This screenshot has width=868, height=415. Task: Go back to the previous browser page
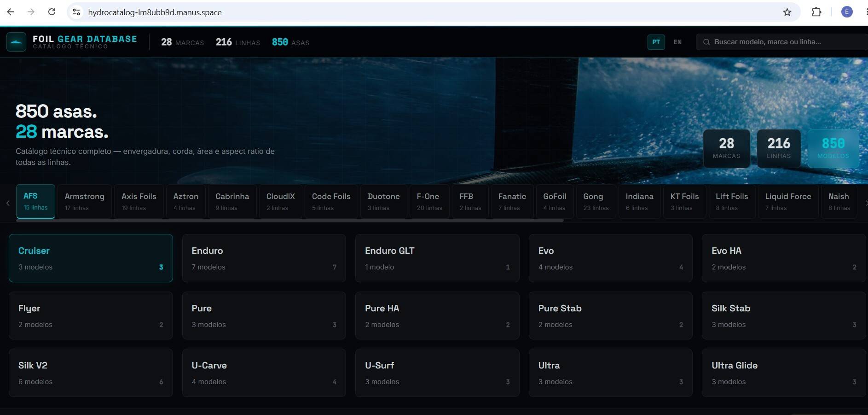[11, 12]
